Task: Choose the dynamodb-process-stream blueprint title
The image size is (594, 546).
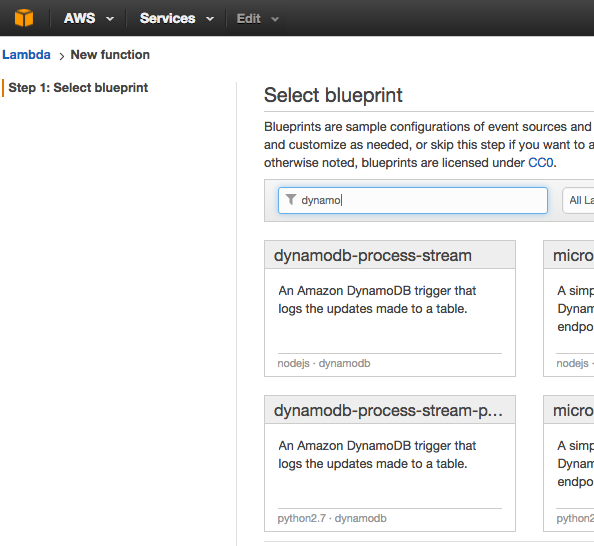Action: (373, 255)
